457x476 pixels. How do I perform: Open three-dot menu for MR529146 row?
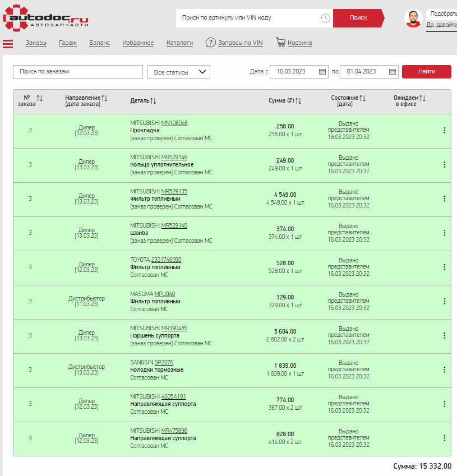[x=444, y=164]
